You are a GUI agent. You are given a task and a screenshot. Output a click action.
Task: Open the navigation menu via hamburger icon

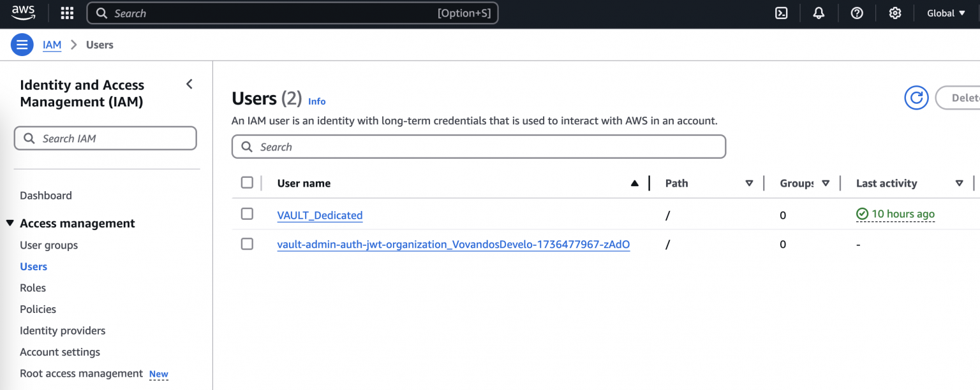22,44
